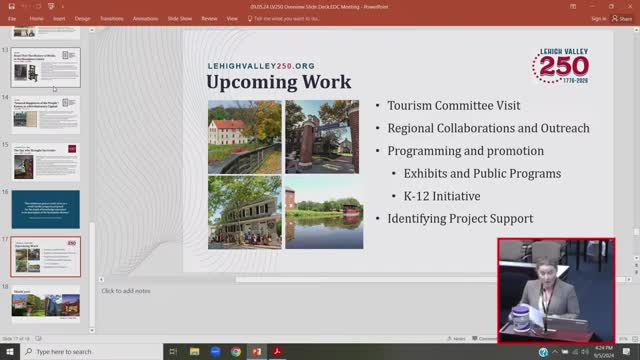The width and height of the screenshot is (640, 360).
Task: Open the File menu
Action: 12,19
